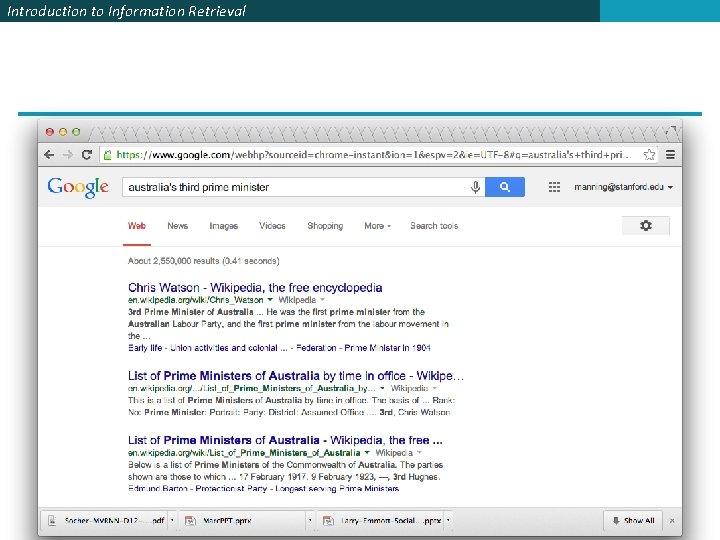Screen dimensions: 720x540
Task: Open dropdown arrow beside List_of_Prime_Ministers_of_Australia_by URL
Action: tap(382, 388)
